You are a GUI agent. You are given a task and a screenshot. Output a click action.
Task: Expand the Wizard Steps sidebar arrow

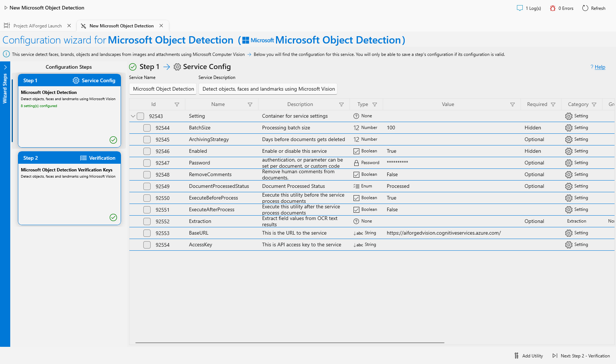click(x=5, y=67)
